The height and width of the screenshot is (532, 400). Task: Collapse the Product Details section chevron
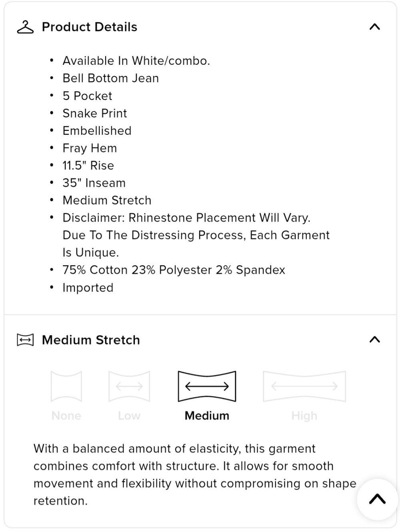tap(374, 27)
